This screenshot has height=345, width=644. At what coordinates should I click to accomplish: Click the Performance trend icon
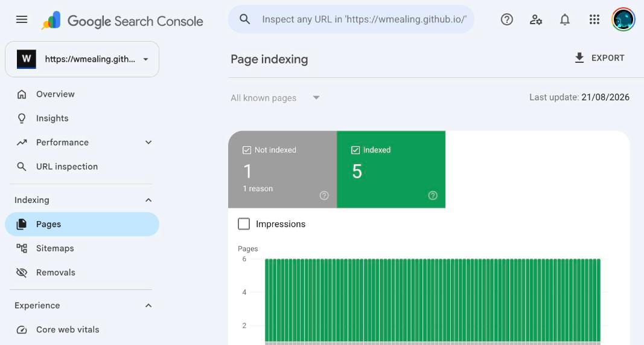click(x=22, y=142)
